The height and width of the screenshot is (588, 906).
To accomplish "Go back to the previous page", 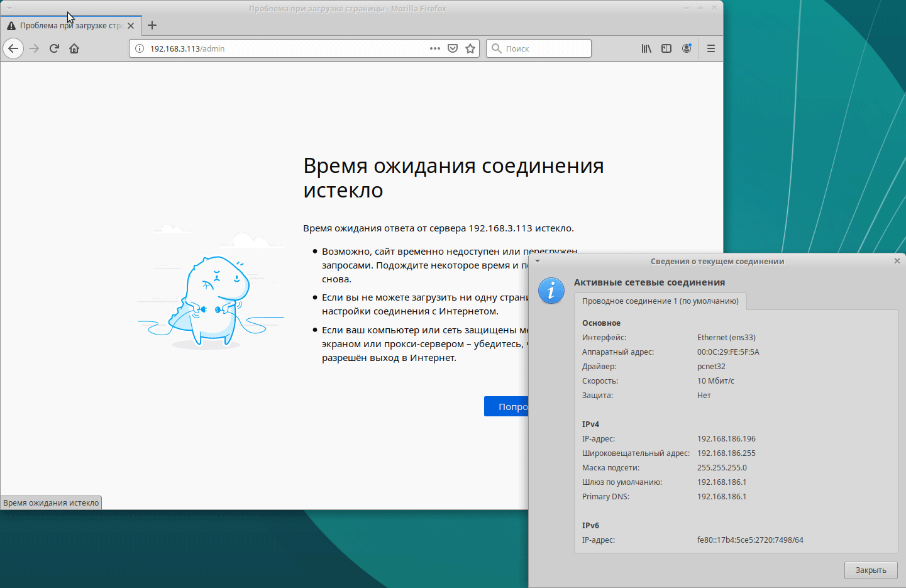I will tap(13, 48).
